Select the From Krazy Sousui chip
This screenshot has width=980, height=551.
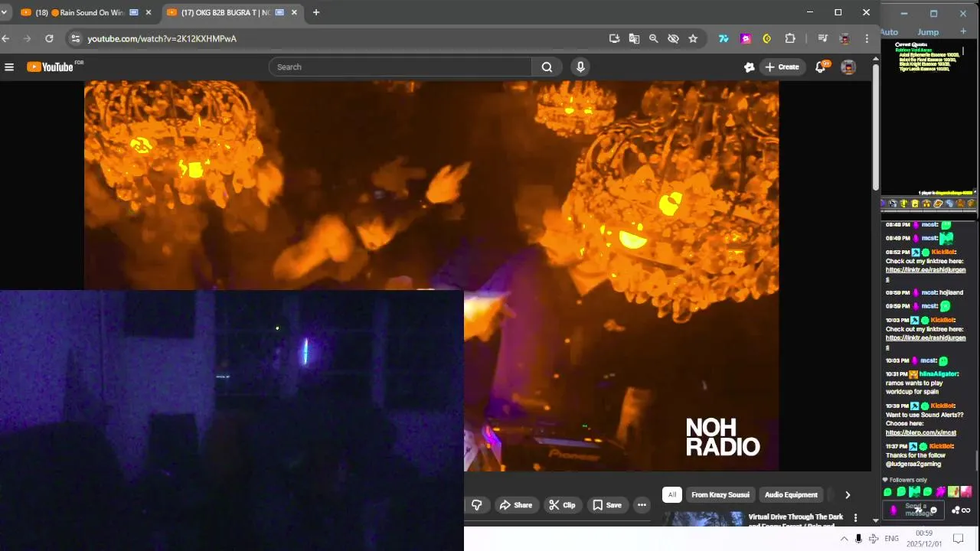[x=720, y=494]
